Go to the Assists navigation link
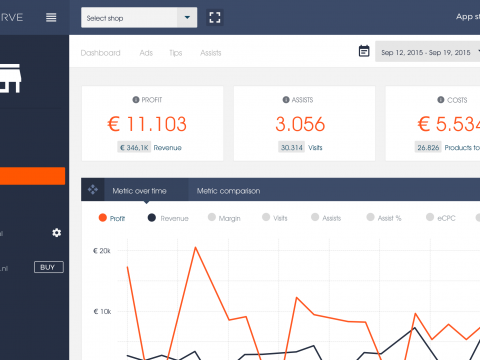The width and height of the screenshot is (480, 360). tap(211, 53)
